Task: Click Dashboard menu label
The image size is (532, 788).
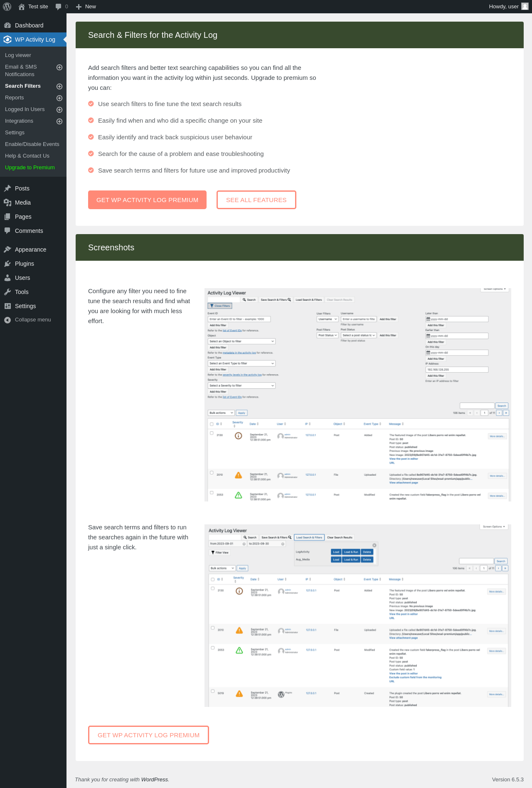Action: coord(29,25)
